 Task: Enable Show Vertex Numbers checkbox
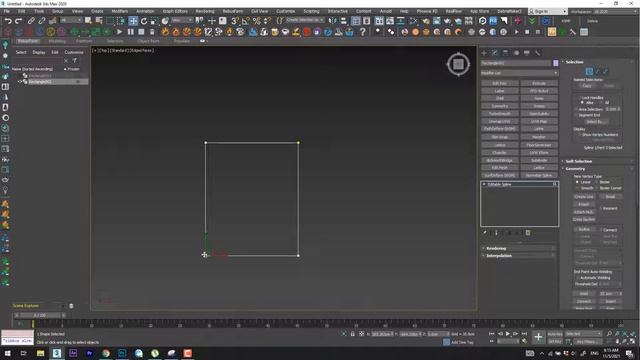point(580,134)
